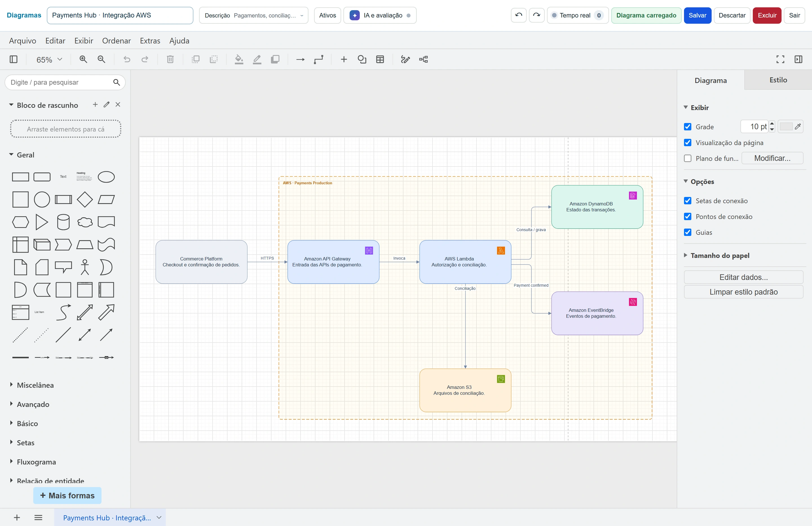Image resolution: width=812 pixels, height=526 pixels.
Task: Toggle the Tempo real indicator
Action: coord(578,15)
